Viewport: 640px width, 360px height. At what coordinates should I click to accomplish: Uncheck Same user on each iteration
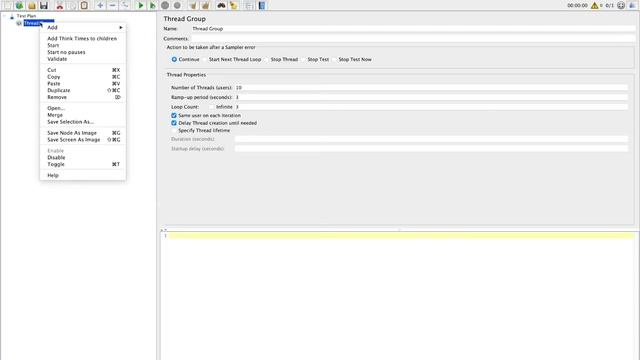(174, 116)
